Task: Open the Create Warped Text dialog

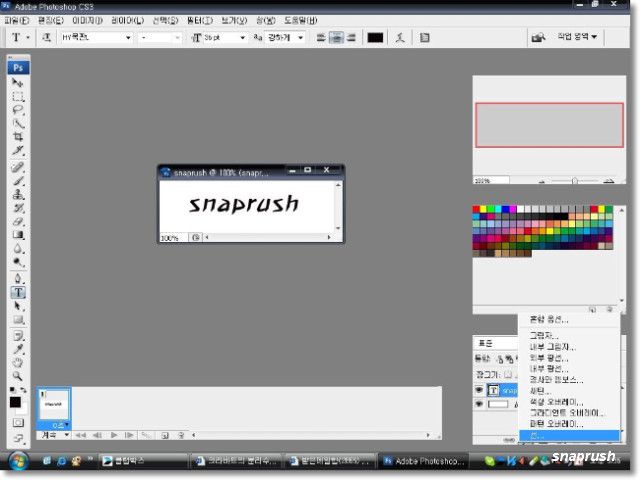Action: tap(400, 38)
